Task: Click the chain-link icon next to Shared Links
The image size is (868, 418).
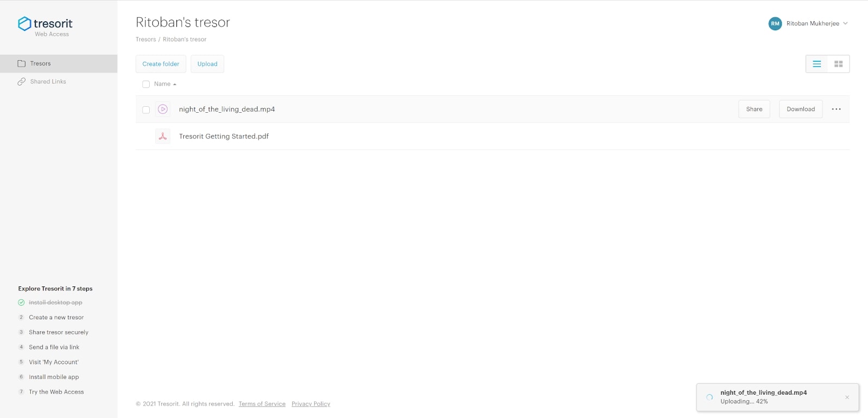Action: tap(21, 81)
